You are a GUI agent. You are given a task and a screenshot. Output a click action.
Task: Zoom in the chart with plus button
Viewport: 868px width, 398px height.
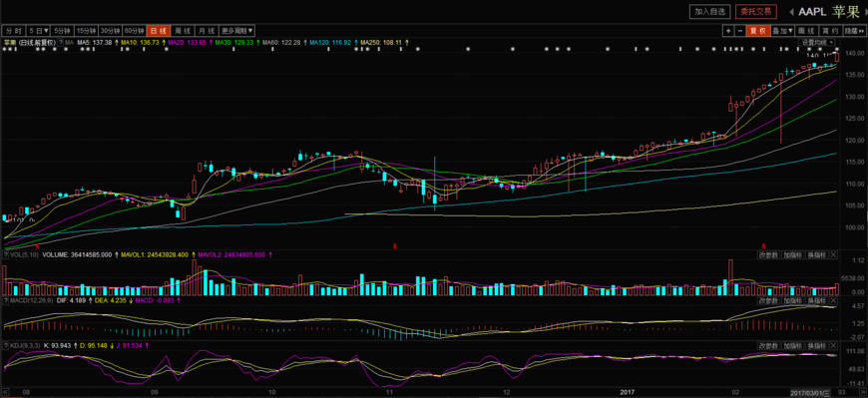point(728,31)
